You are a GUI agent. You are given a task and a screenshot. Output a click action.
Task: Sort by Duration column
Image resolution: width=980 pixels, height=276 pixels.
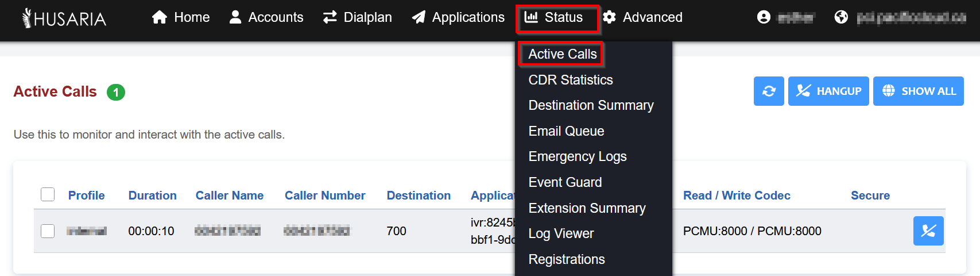(153, 195)
